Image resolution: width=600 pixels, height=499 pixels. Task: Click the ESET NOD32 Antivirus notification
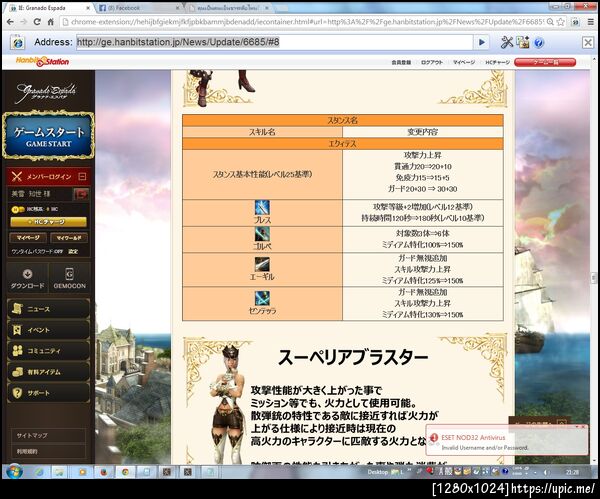[507, 440]
